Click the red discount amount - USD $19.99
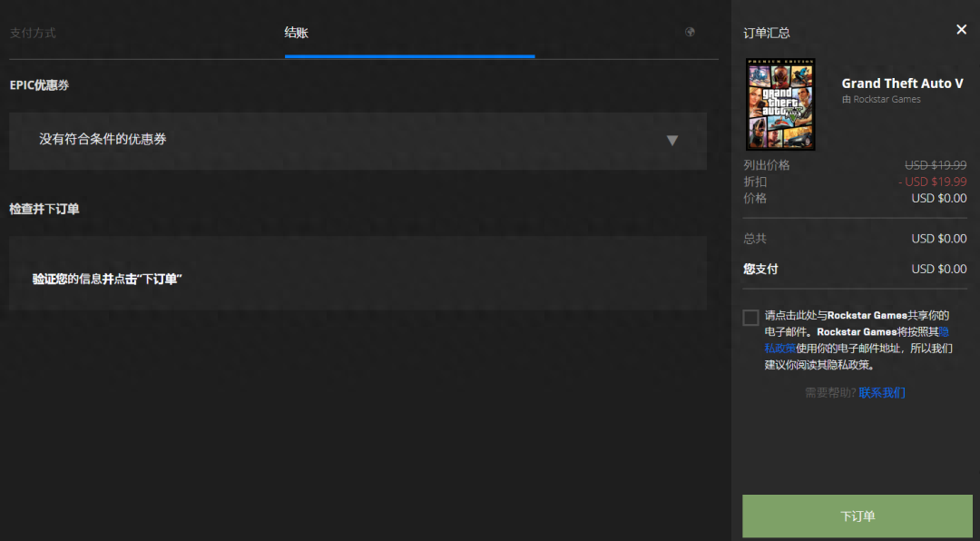Screen dimensions: 980x541 click(932, 182)
